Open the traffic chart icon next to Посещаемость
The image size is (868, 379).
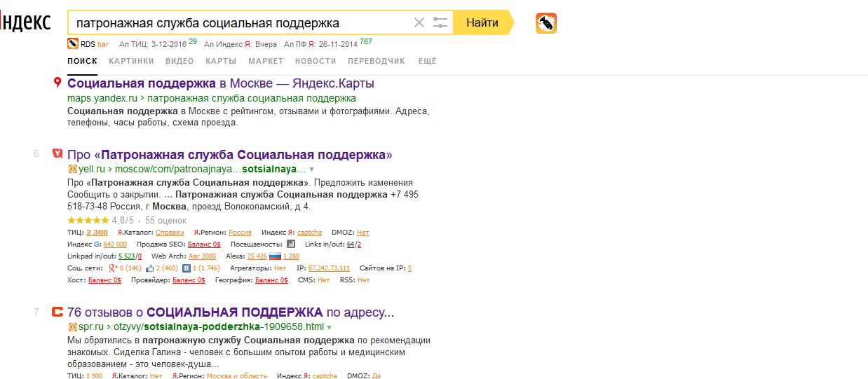291,244
